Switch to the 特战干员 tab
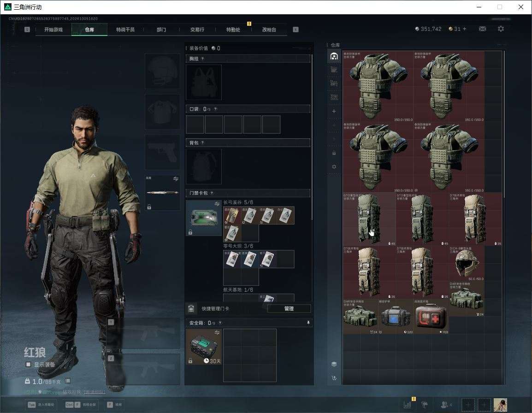 (125, 29)
